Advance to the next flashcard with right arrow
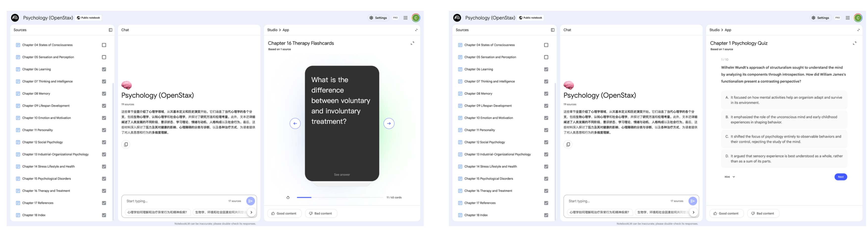The width and height of the screenshot is (868, 236). click(389, 123)
